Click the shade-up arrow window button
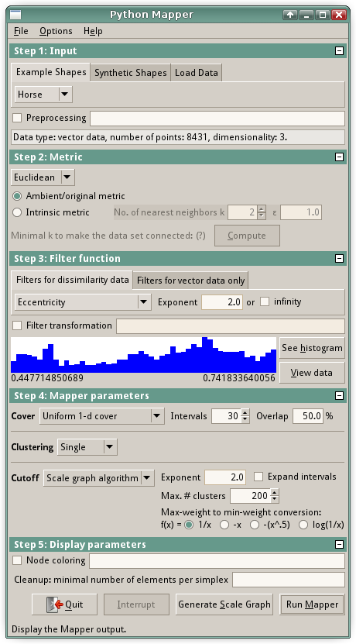Viewport: 356px width, 644px height. (x=290, y=15)
